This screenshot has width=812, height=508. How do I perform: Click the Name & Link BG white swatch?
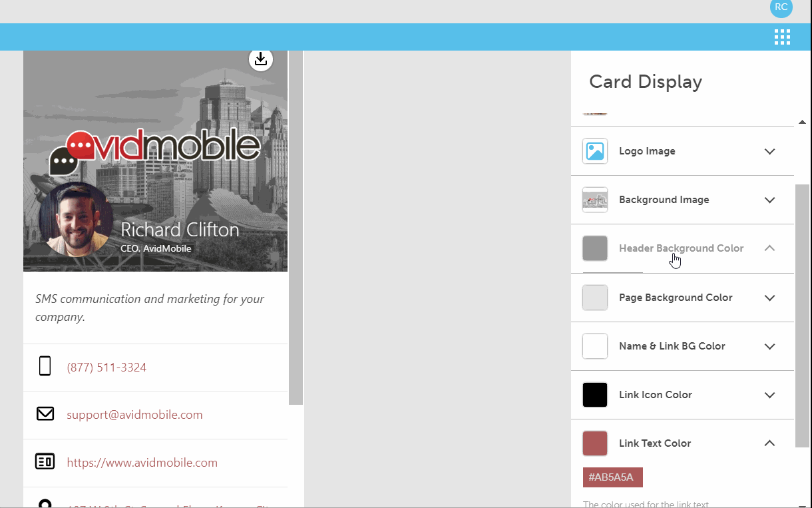pyautogui.click(x=595, y=346)
